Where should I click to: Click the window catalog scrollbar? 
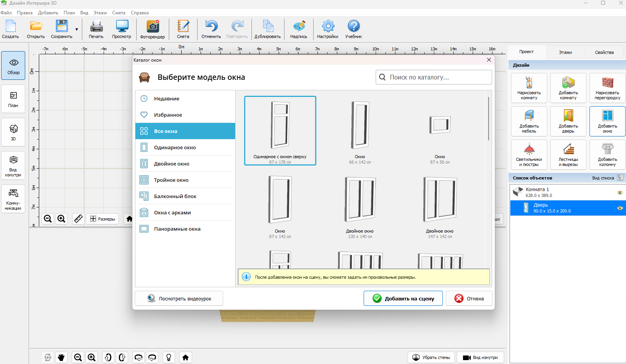pyautogui.click(x=488, y=119)
